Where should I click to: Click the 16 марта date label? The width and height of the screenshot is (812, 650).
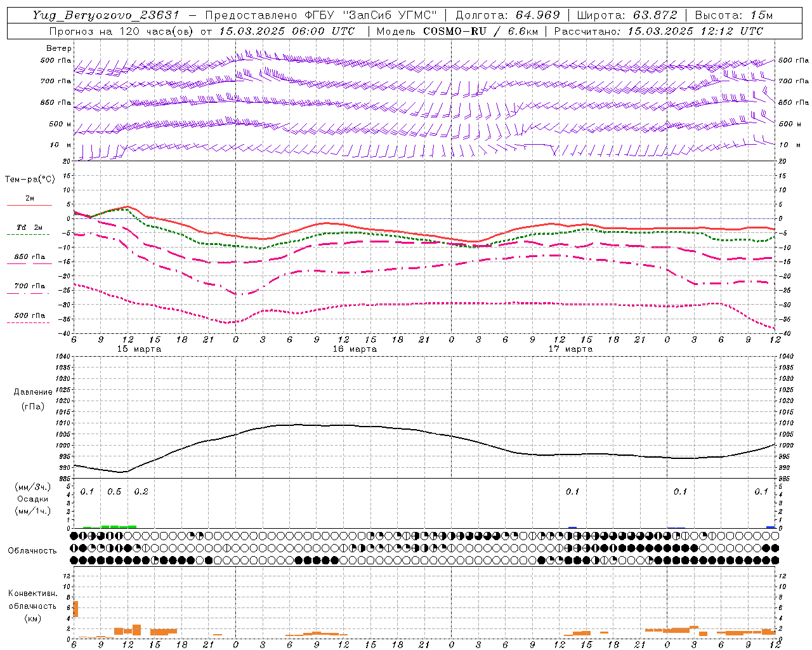tap(355, 349)
